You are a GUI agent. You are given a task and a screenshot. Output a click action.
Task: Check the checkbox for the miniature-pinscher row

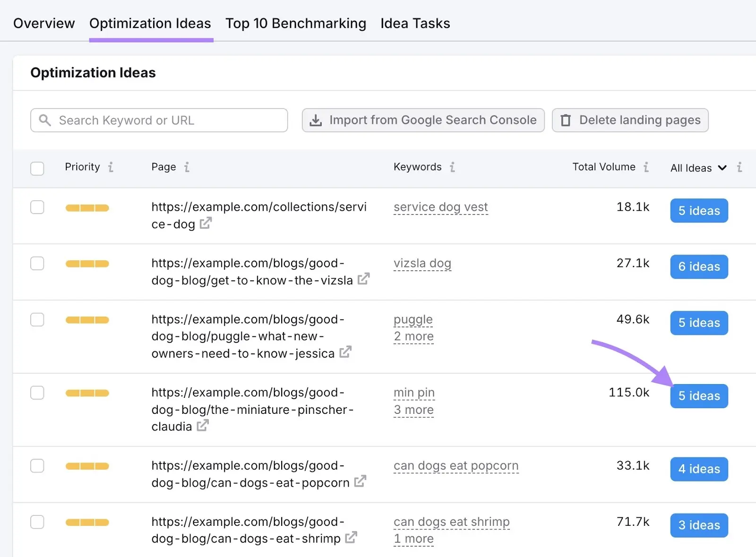coord(37,393)
